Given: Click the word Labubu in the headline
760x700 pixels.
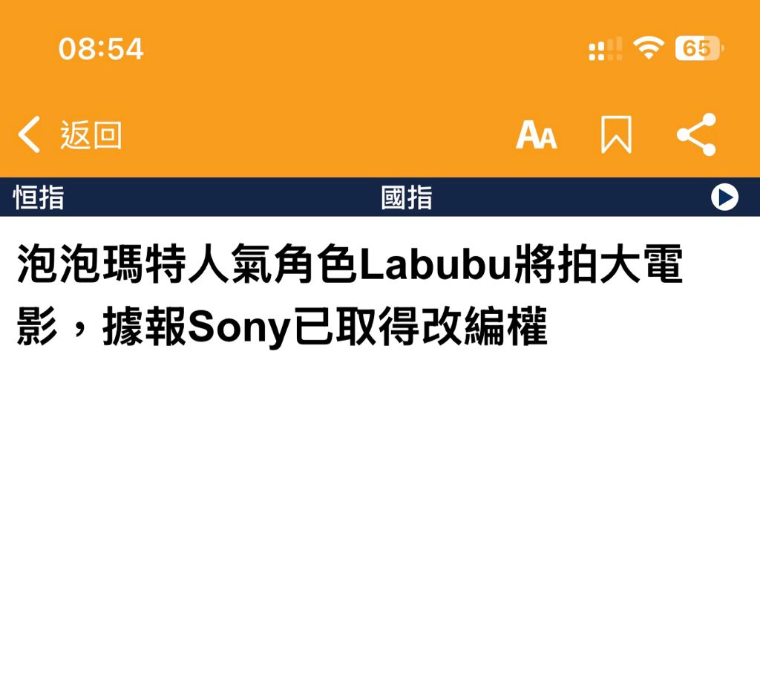Looking at the screenshot, I should tap(436, 264).
